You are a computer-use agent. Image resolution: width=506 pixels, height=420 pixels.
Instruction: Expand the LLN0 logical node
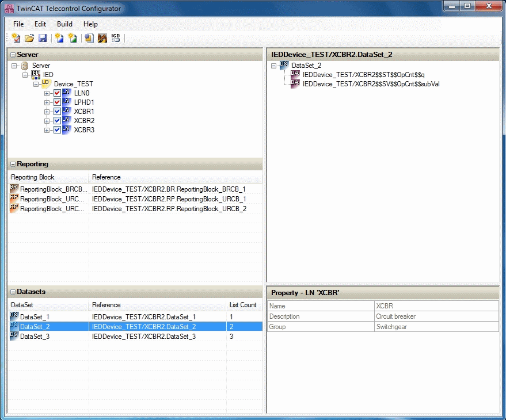pyautogui.click(x=47, y=94)
